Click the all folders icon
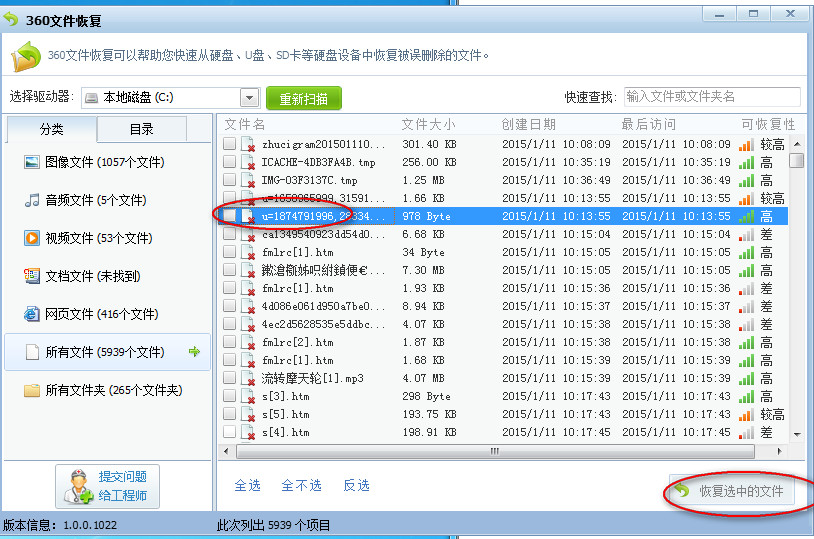The width and height of the screenshot is (814, 539). (x=31, y=390)
